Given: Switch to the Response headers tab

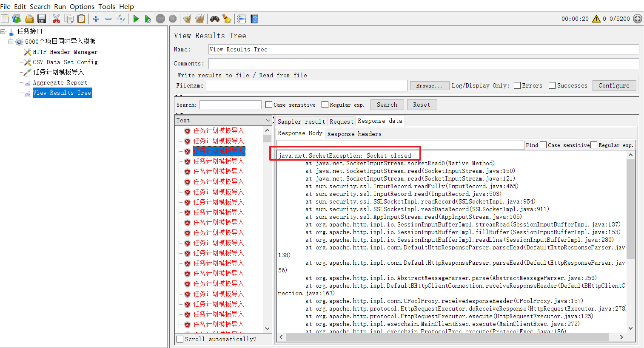Looking at the screenshot, I should 354,133.
